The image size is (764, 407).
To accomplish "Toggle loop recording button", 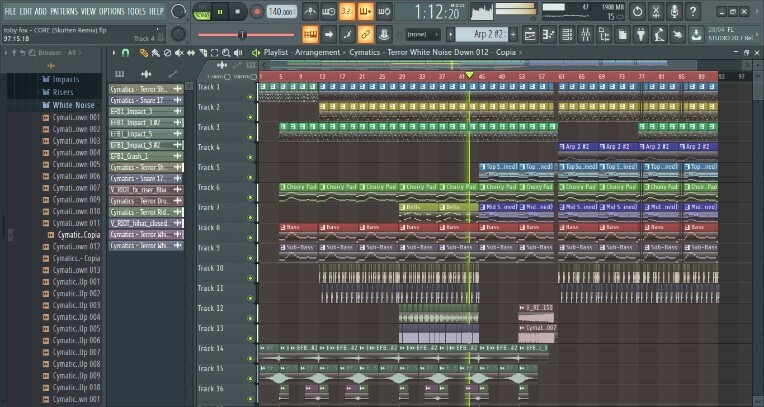I will (x=384, y=12).
